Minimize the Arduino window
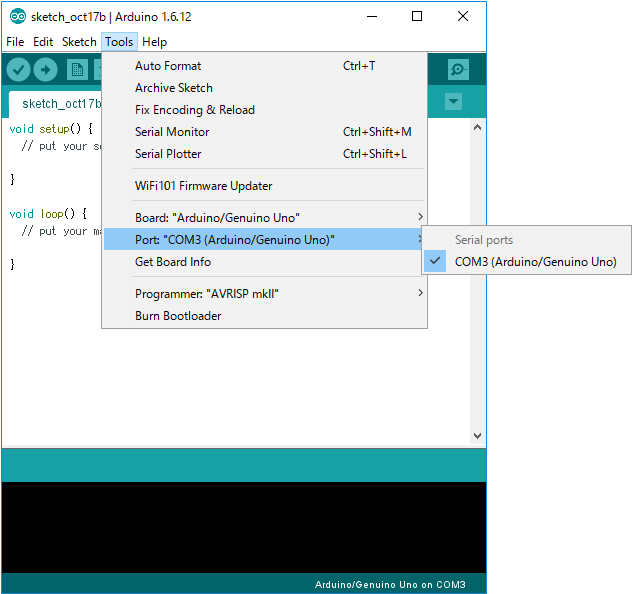632x594 pixels. 372,17
